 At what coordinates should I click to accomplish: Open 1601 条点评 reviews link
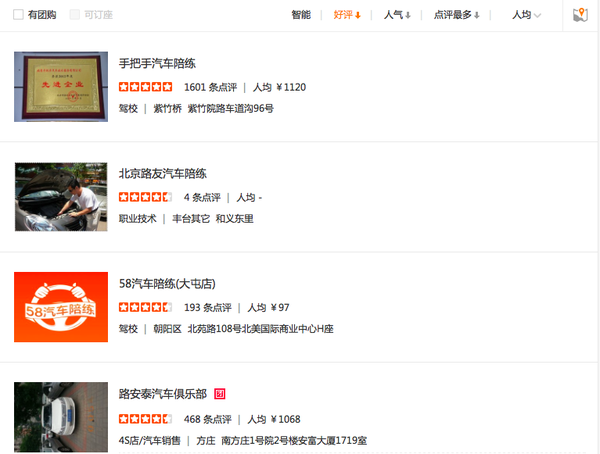210,87
